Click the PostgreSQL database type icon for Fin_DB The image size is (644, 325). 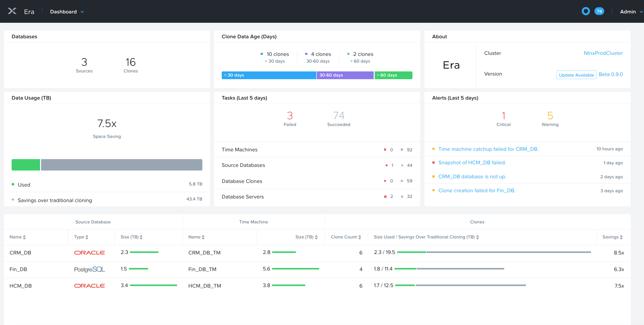tap(89, 269)
